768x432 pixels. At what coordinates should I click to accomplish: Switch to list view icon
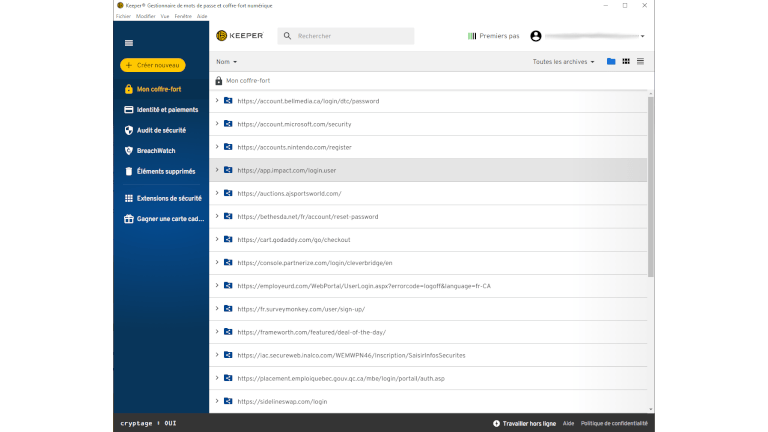pos(640,61)
